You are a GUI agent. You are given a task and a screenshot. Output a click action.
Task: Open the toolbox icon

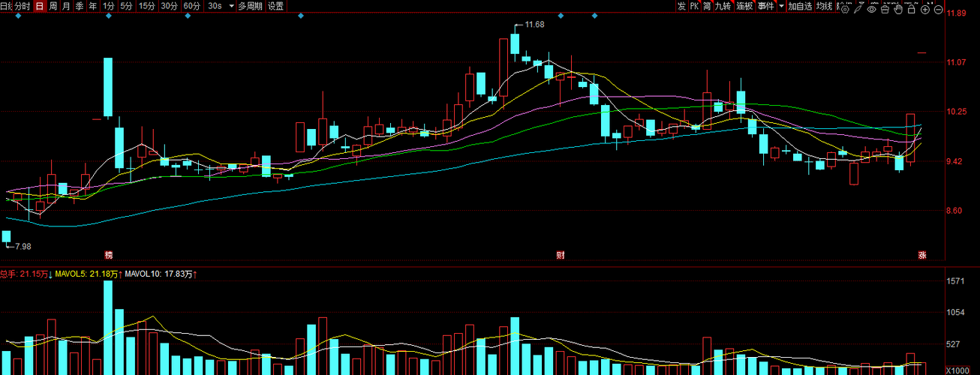coord(885,9)
